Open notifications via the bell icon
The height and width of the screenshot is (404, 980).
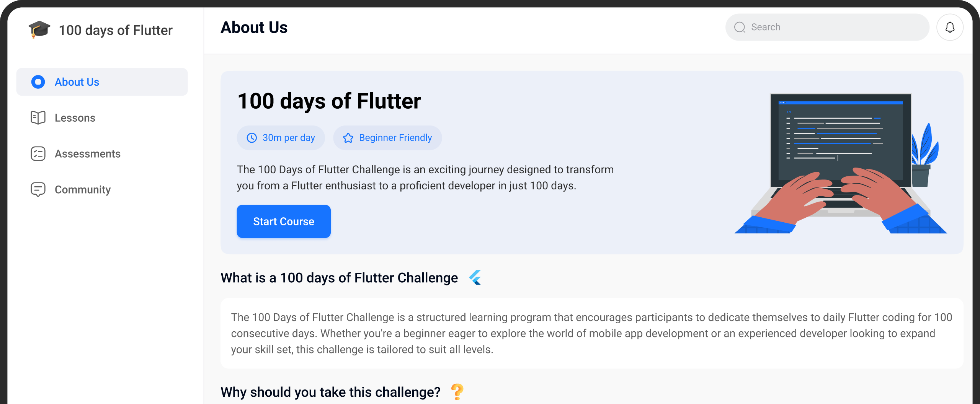(950, 27)
